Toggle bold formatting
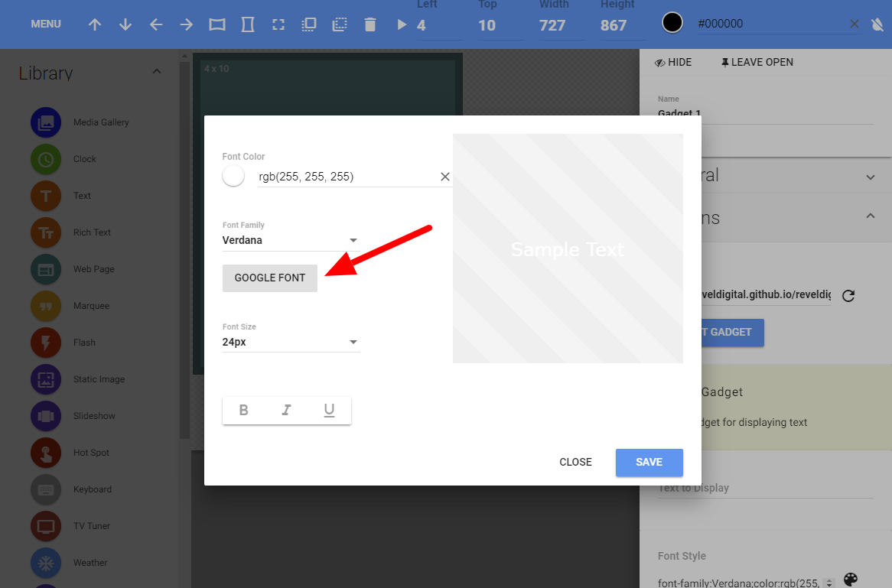 243,410
